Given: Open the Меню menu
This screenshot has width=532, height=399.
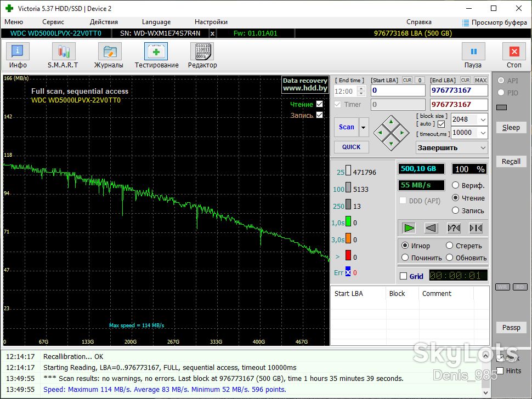Looking at the screenshot, I should pos(14,22).
